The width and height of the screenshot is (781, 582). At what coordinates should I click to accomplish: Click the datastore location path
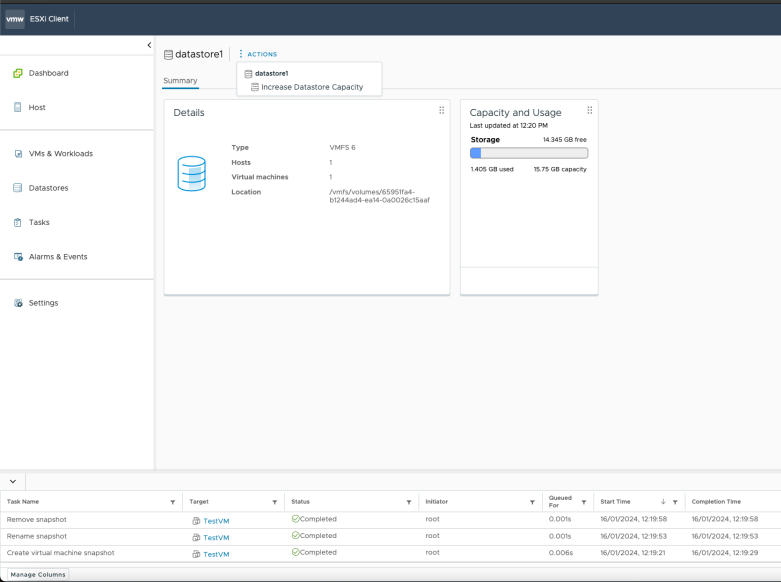tap(379, 196)
